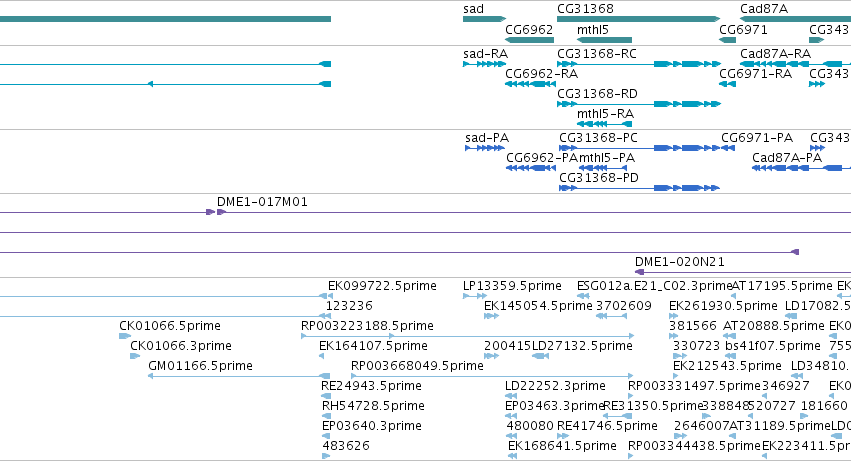
Task: Select EST LD22252.3prime
Action: [555, 387]
